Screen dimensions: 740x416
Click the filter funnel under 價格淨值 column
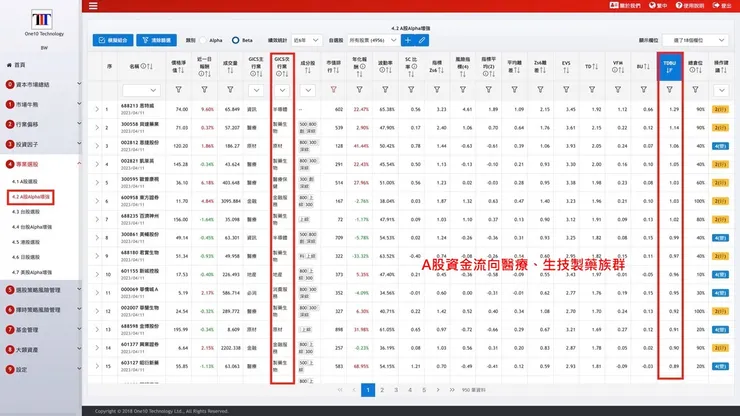click(178, 89)
